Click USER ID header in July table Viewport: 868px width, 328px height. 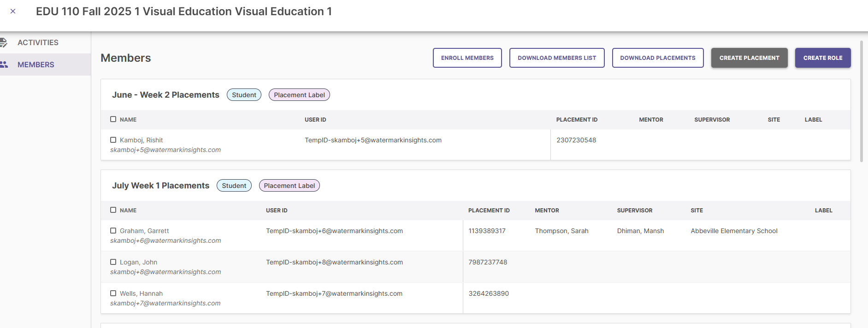(x=277, y=211)
